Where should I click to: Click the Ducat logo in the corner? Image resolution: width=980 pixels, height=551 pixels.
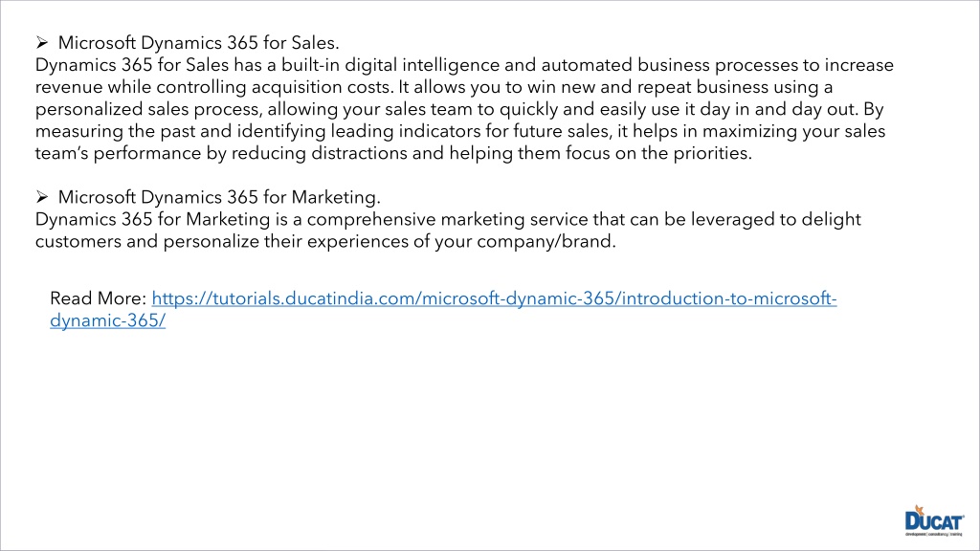[x=934, y=521]
